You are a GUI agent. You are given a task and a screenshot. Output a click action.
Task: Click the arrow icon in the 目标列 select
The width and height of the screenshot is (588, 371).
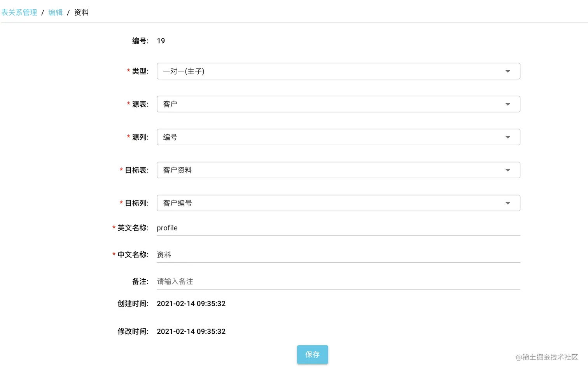[507, 203]
